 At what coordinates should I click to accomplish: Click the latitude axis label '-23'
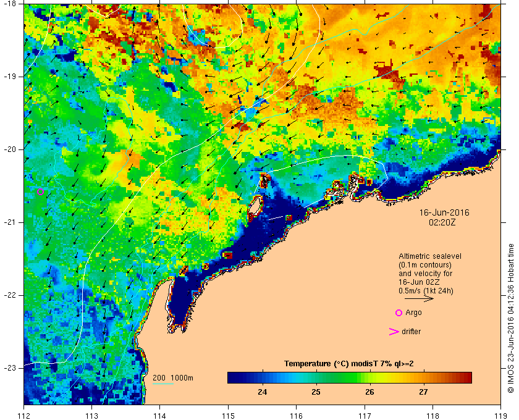coord(9,367)
